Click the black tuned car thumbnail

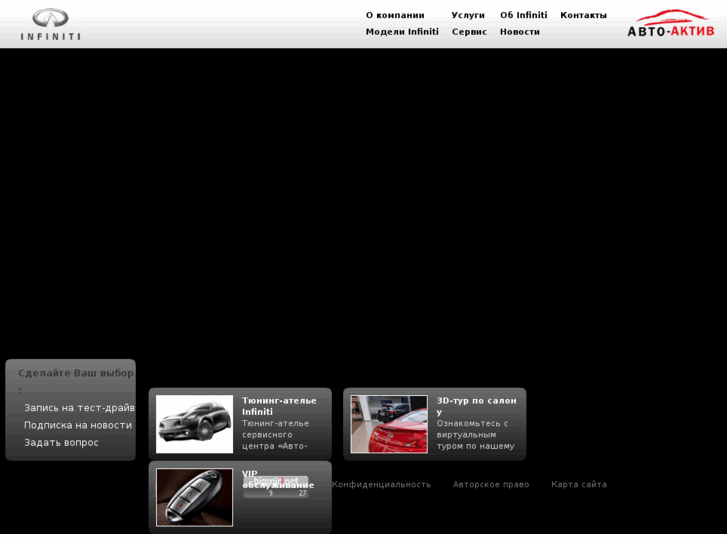[194, 424]
